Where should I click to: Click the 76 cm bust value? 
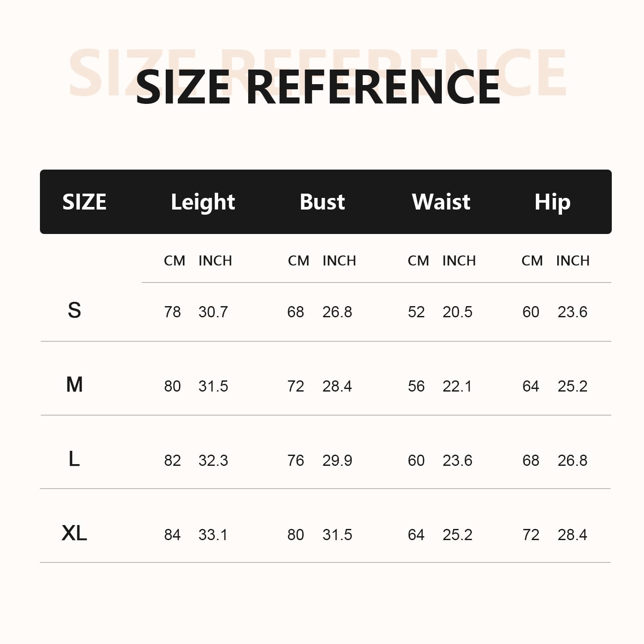click(x=295, y=461)
